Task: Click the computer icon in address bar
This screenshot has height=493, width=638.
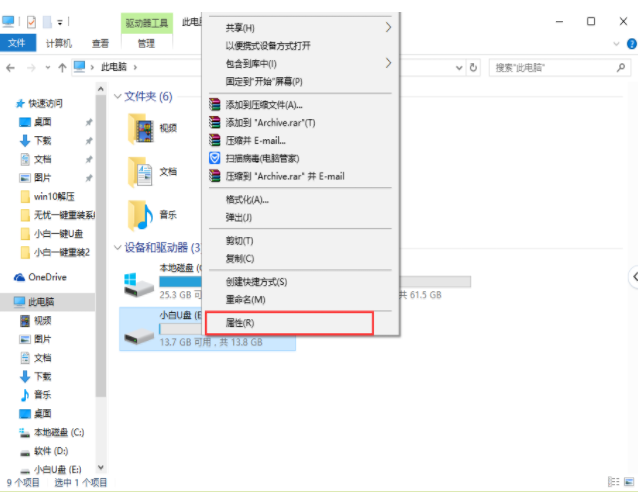Action: click(79, 67)
